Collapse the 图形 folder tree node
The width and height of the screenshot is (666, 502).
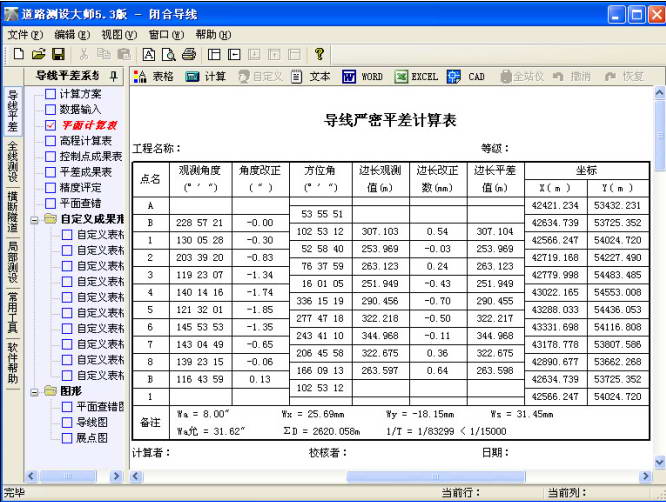pyautogui.click(x=35, y=391)
